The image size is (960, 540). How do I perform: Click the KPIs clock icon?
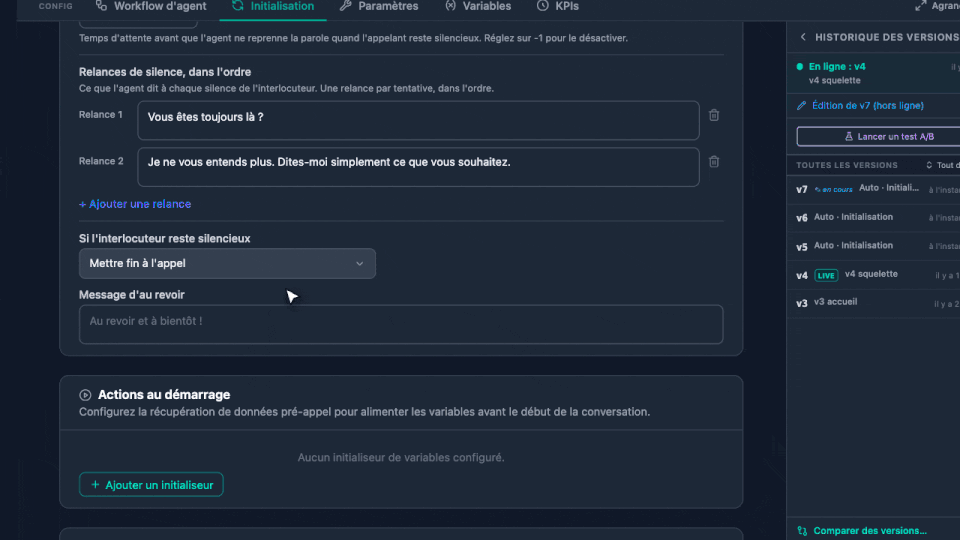pyautogui.click(x=542, y=6)
